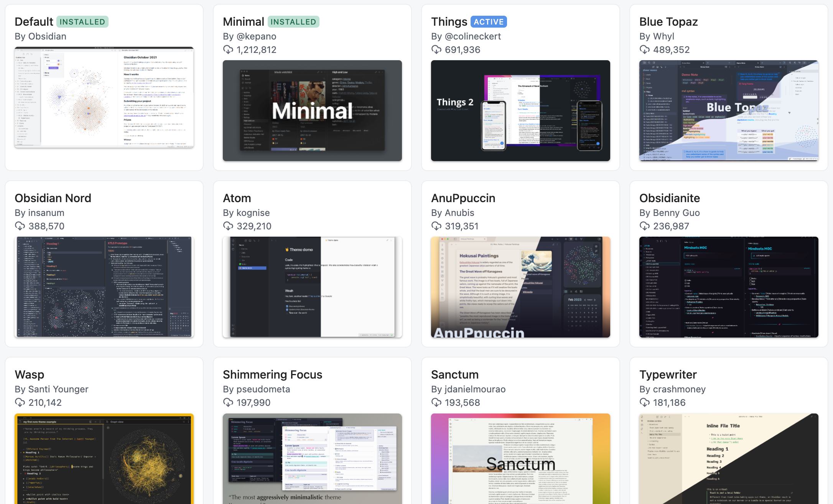Click download count 210,142
This screenshot has width=833, height=504.
coord(45,403)
